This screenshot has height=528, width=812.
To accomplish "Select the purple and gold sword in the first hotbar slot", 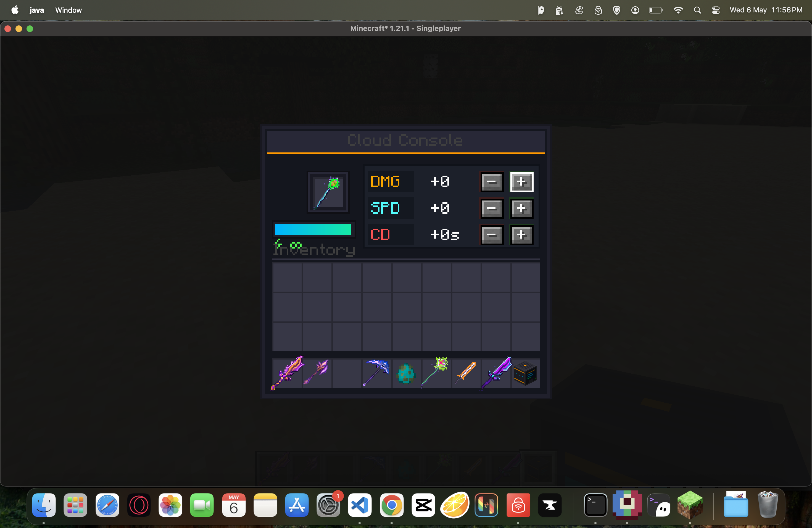I will pos(287,373).
